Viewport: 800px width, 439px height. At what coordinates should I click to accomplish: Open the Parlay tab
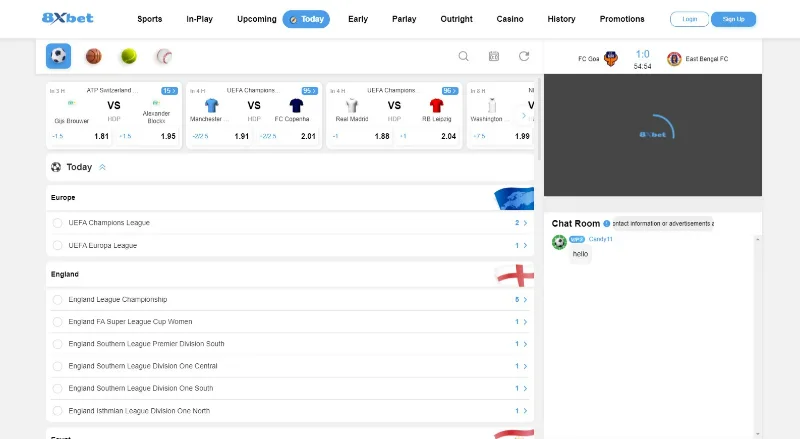pos(404,19)
